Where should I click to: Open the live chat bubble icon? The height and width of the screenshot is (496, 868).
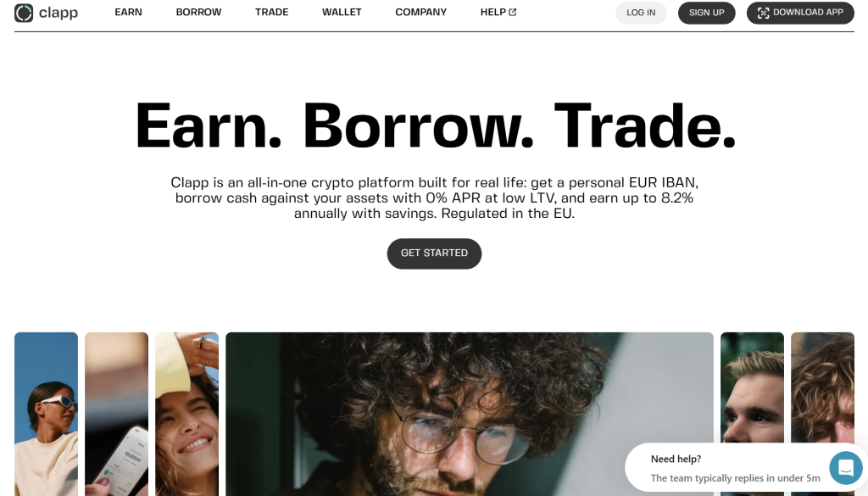pyautogui.click(x=845, y=468)
